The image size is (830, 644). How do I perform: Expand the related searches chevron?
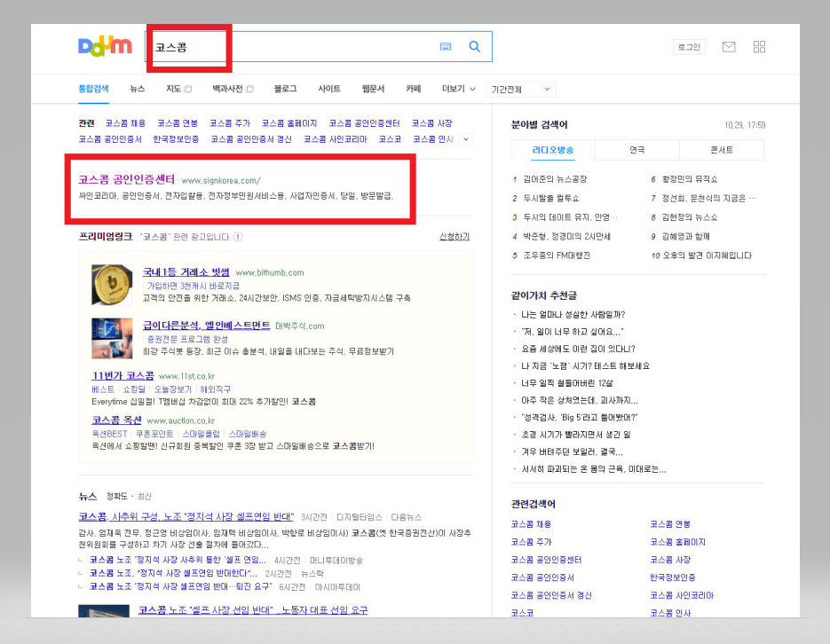click(x=466, y=139)
